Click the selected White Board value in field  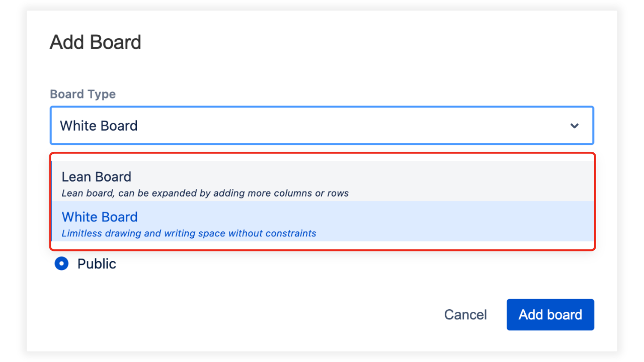click(x=99, y=126)
